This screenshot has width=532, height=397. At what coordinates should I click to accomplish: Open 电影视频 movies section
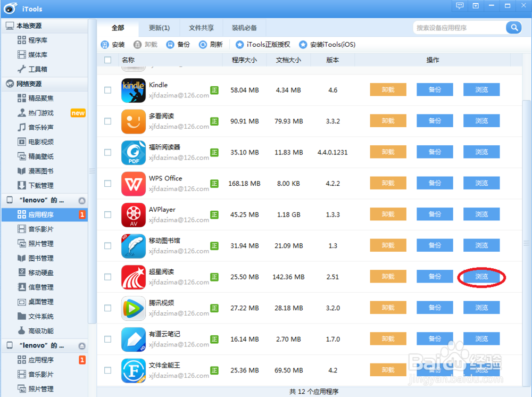(x=40, y=142)
